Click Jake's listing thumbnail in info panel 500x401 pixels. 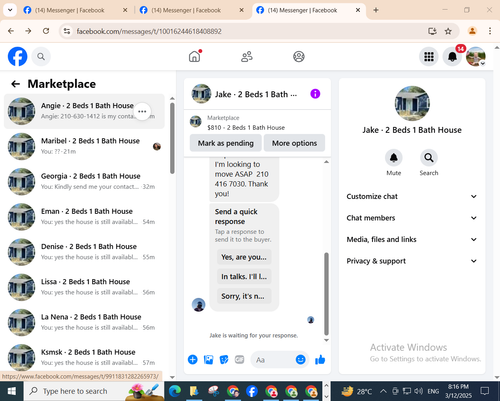(412, 103)
